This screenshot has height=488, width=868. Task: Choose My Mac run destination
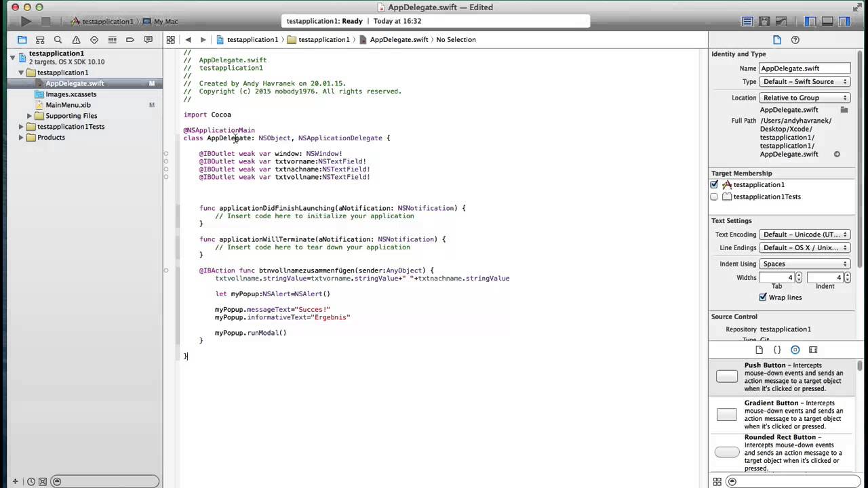pos(160,22)
